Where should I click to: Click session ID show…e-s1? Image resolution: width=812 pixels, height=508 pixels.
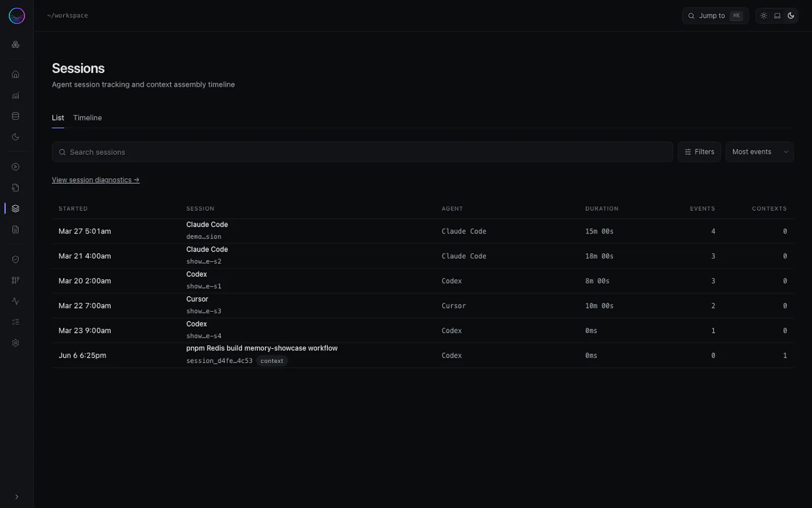pos(204,287)
